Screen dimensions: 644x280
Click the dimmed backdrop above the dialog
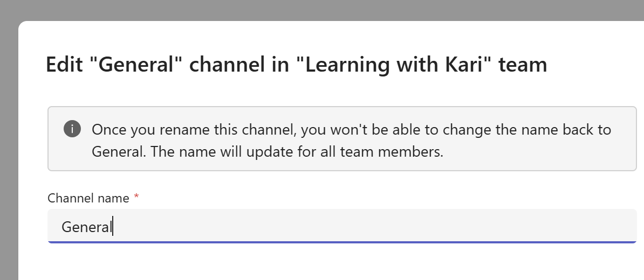click(x=324, y=10)
